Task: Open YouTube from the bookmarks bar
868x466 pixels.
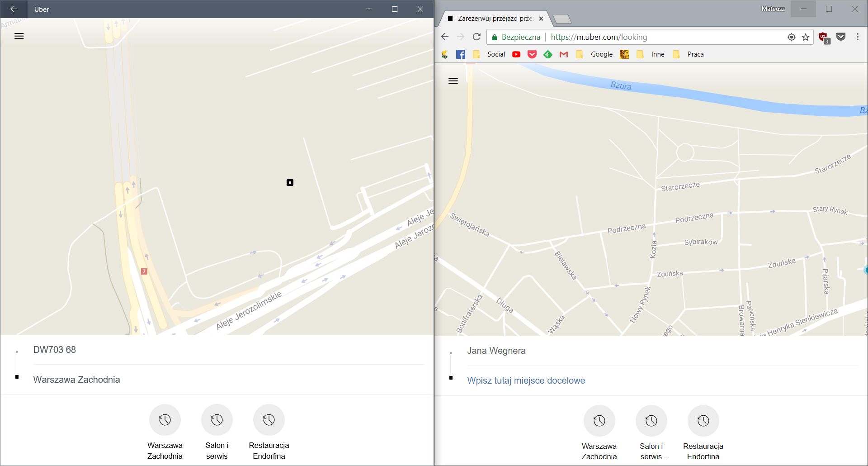Action: point(516,54)
